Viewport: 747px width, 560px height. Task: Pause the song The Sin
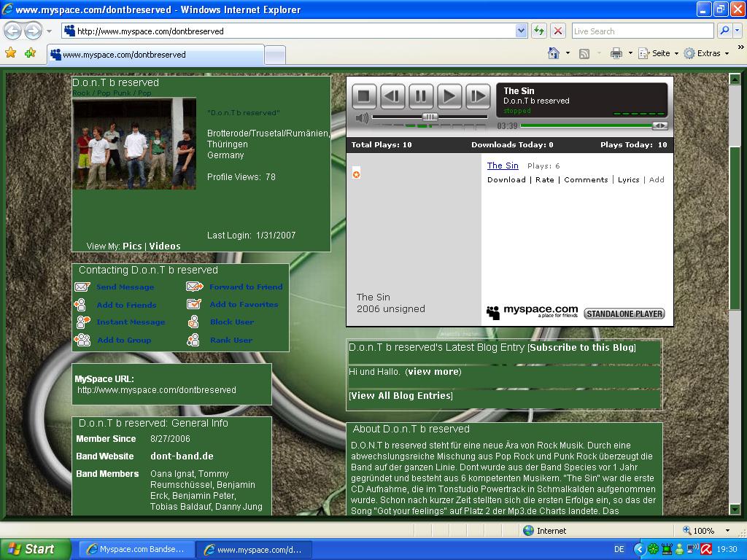pyautogui.click(x=421, y=97)
